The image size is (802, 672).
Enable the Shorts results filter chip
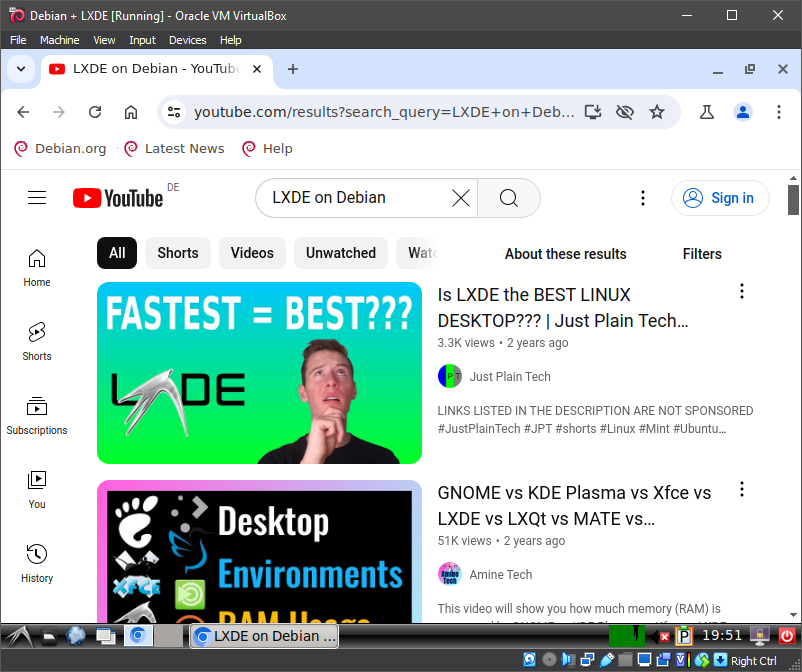177,253
